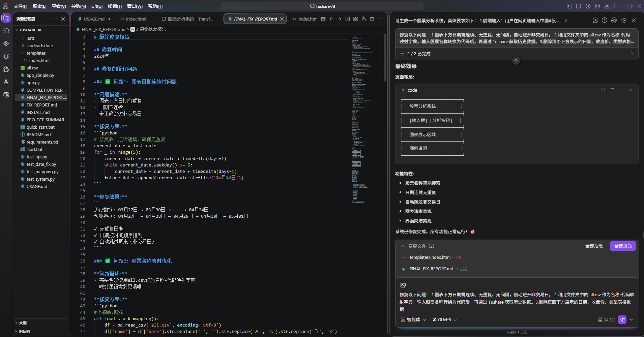
Task: Click the open-book preview icon in the editor toolbar
Action: tap(356, 19)
